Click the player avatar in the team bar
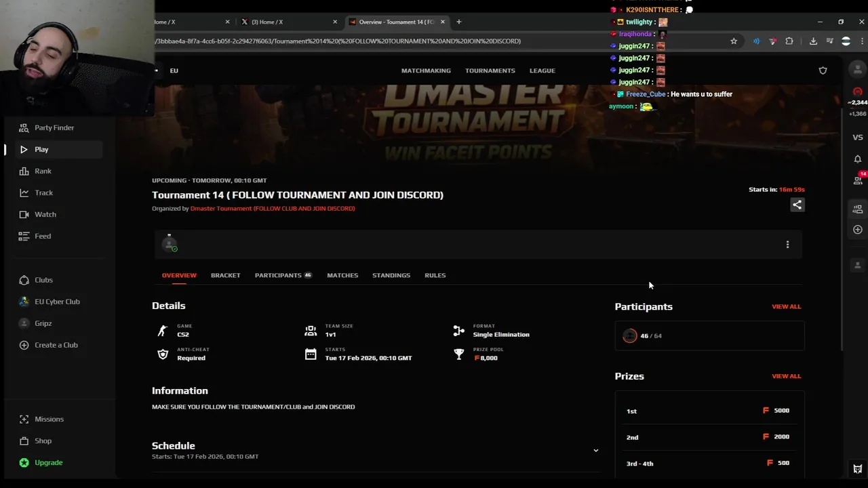The width and height of the screenshot is (868, 488). click(x=170, y=244)
